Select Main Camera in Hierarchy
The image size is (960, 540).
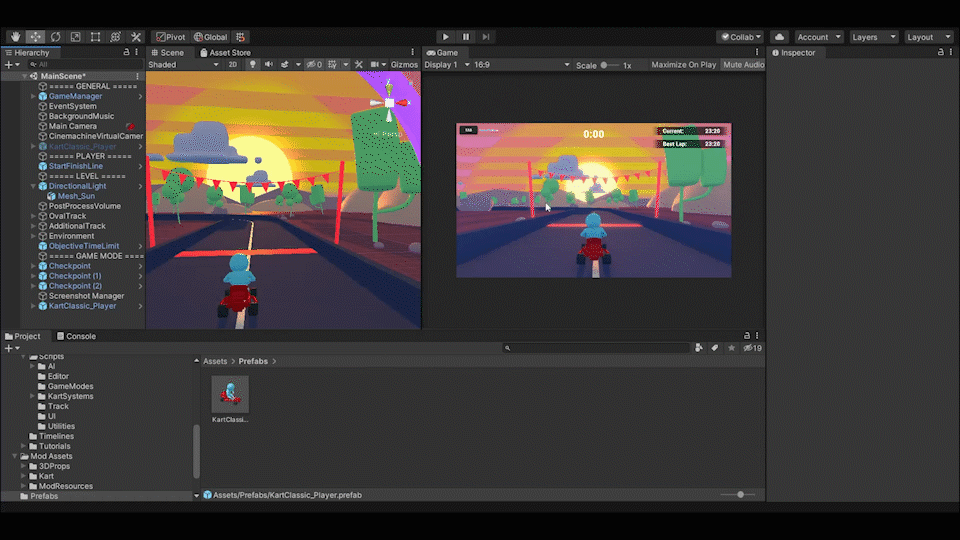click(x=72, y=126)
